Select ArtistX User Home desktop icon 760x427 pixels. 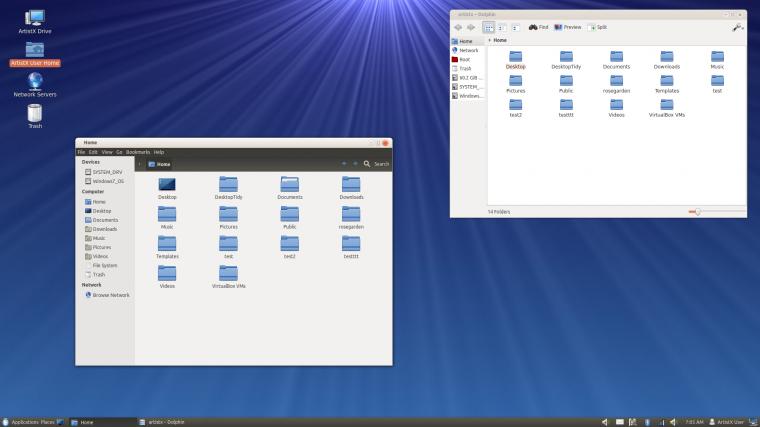[x=35, y=54]
